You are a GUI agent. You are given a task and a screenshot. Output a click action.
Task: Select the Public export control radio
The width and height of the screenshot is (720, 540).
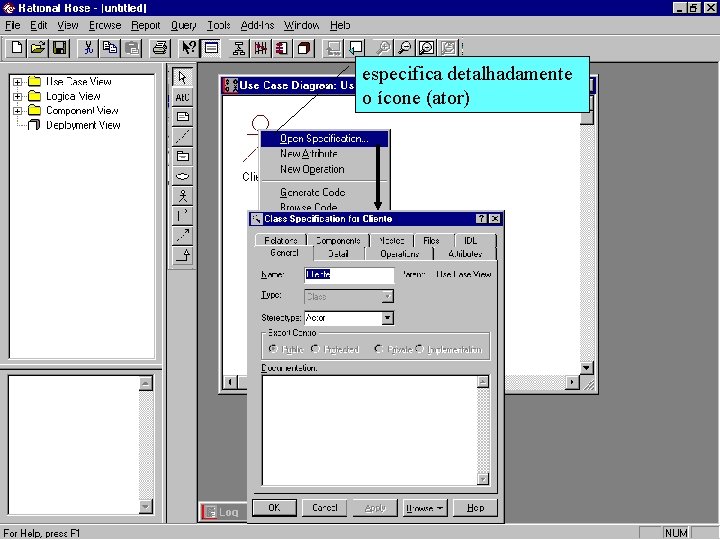coord(273,349)
